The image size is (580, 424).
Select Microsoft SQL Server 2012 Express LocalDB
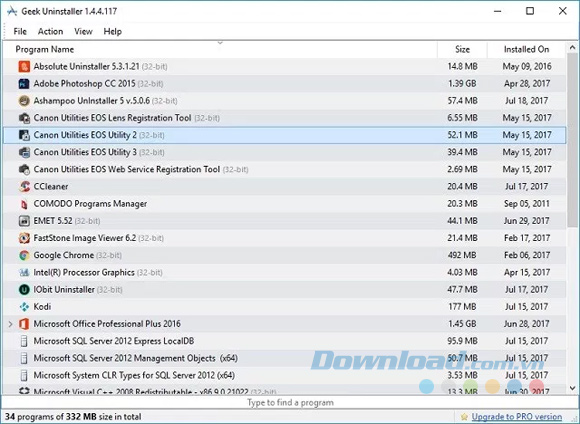(x=114, y=341)
